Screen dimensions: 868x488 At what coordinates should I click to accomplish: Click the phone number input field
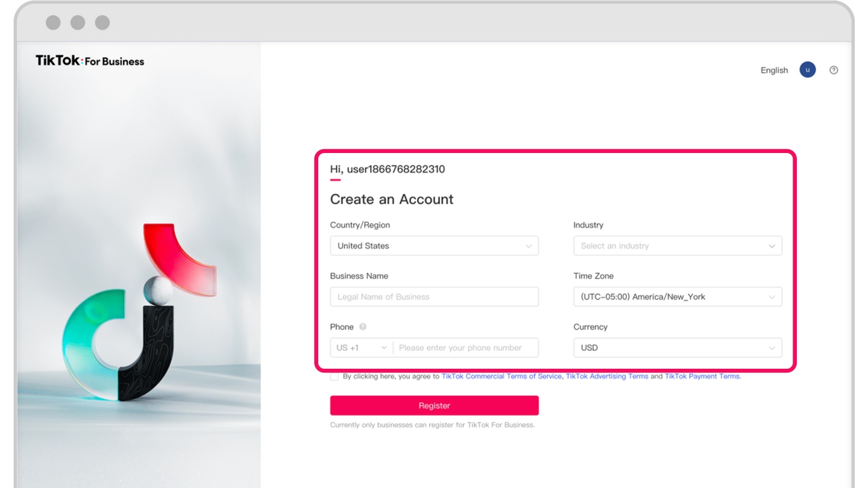tap(464, 348)
